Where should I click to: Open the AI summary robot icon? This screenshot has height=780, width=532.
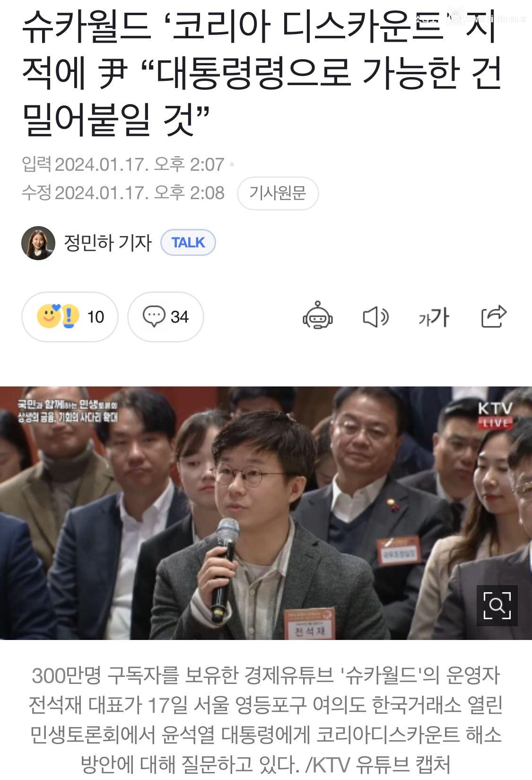[x=318, y=316]
